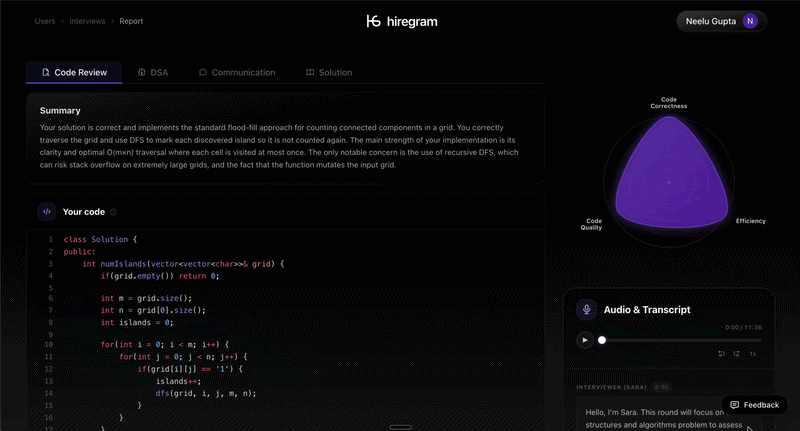Skip forward with the forward icon
The width and height of the screenshot is (800, 431).
737,353
